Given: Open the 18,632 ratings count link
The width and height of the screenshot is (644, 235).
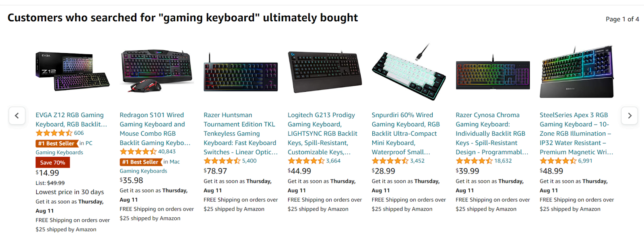Looking at the screenshot, I should [x=503, y=161].
